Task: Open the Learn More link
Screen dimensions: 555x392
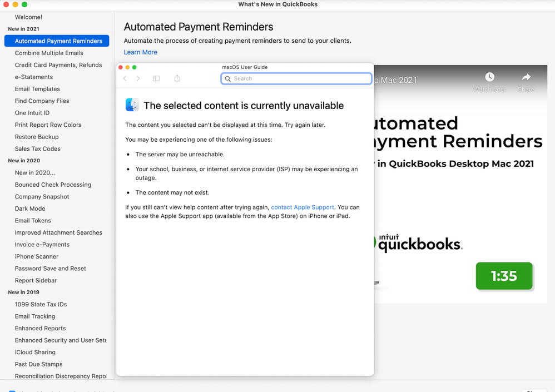Action: [x=140, y=52]
